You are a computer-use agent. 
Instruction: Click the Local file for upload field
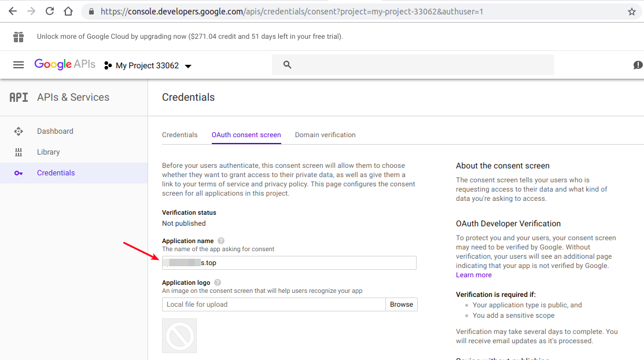pos(274,304)
